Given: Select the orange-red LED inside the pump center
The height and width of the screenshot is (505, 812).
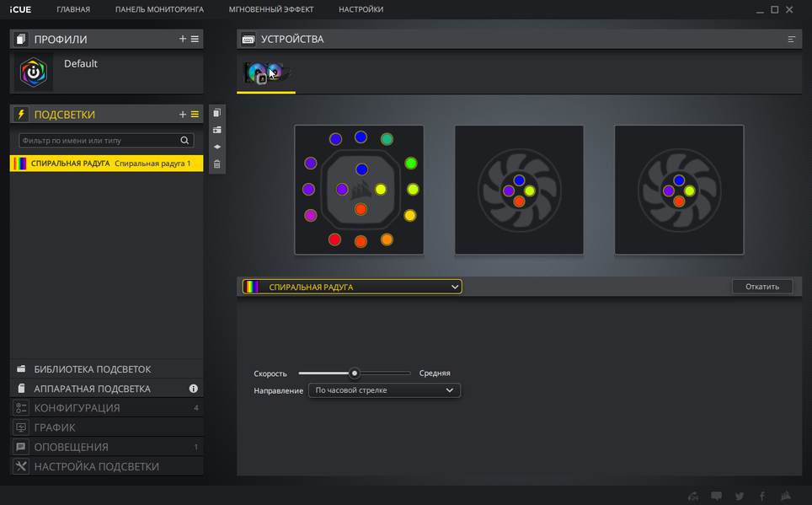Looking at the screenshot, I should (x=361, y=209).
